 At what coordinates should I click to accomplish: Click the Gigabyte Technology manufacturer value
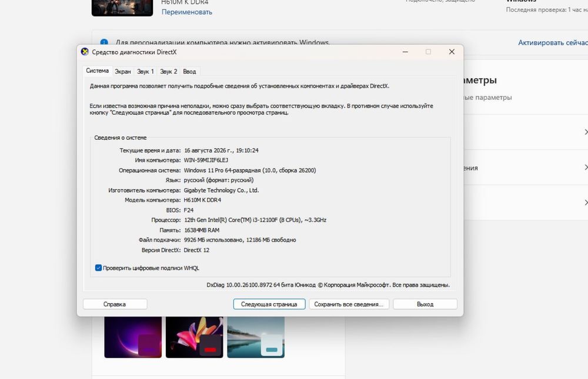pos(221,190)
